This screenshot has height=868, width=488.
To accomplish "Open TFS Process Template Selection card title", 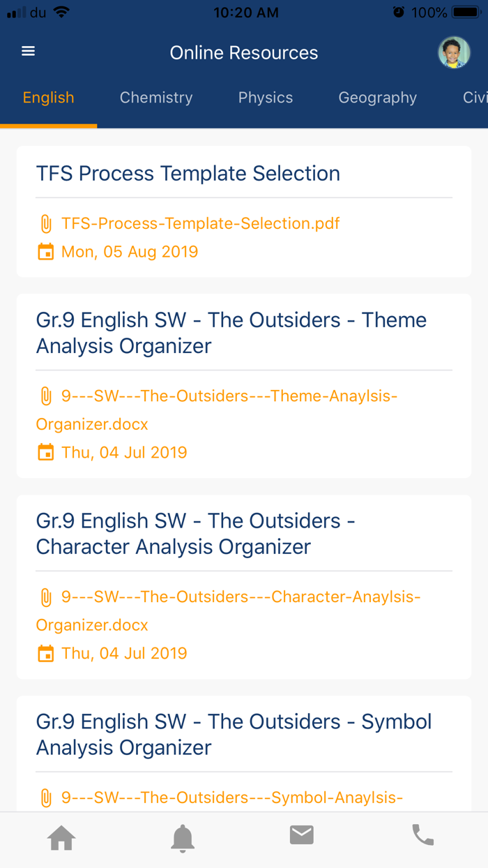I will click(188, 173).
